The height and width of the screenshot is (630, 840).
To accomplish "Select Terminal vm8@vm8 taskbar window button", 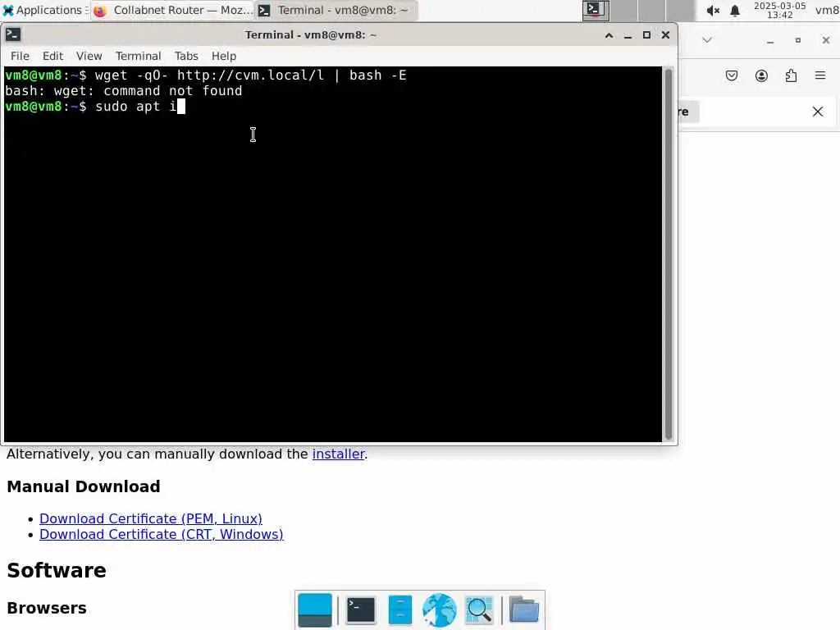I will (x=336, y=10).
